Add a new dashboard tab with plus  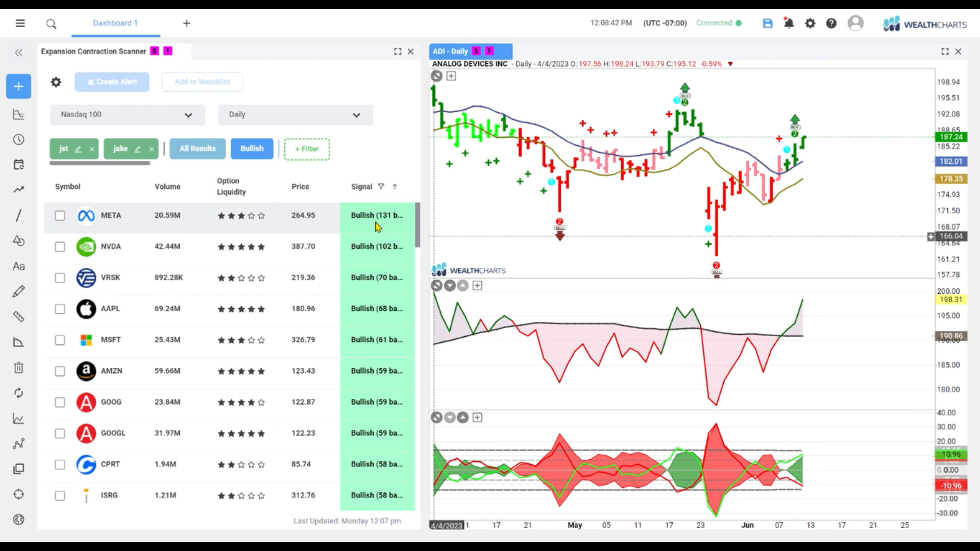coord(187,23)
